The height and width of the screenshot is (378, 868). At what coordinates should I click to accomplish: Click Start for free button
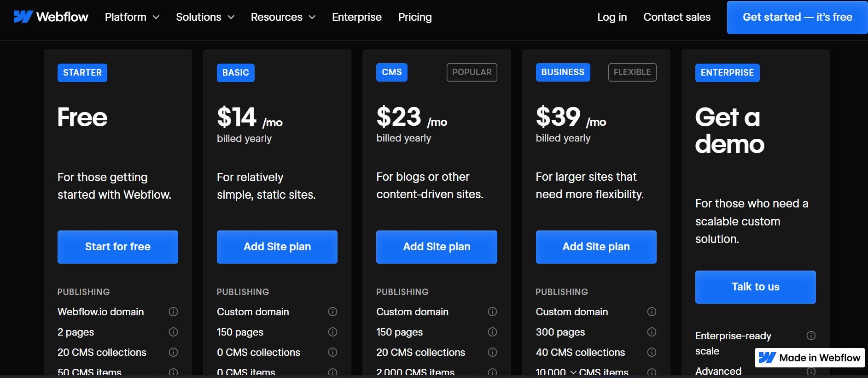[x=118, y=247]
